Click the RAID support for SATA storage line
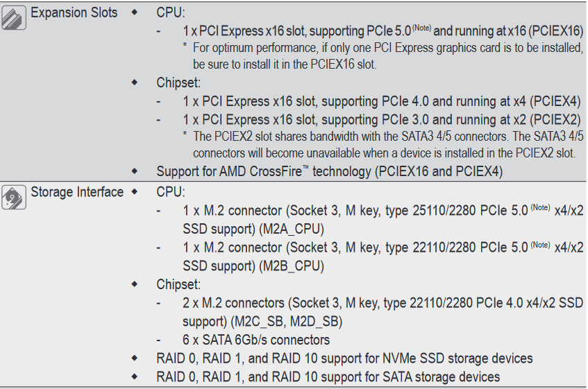 click(x=328, y=377)
